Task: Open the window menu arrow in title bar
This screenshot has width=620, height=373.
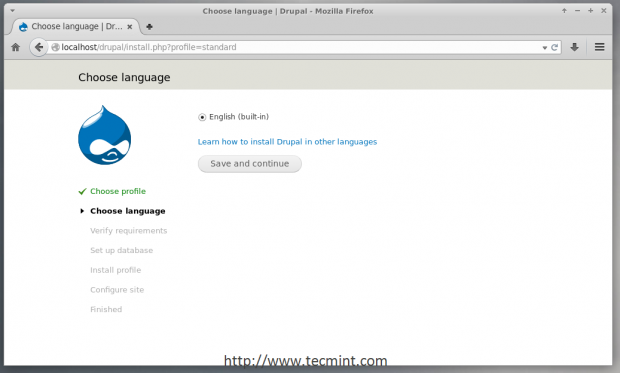Action: coord(12,11)
